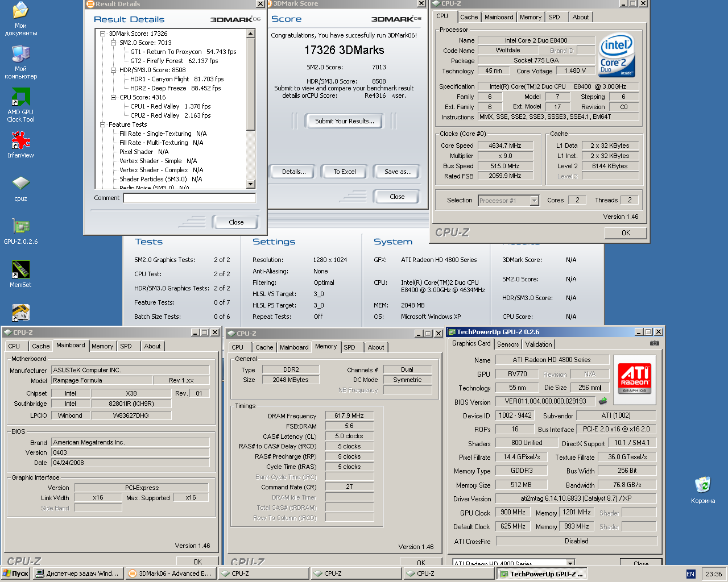This screenshot has height=582, width=728.
Task: Click the DRAM Frequency 617.9 MHz value
Action: [x=349, y=415]
